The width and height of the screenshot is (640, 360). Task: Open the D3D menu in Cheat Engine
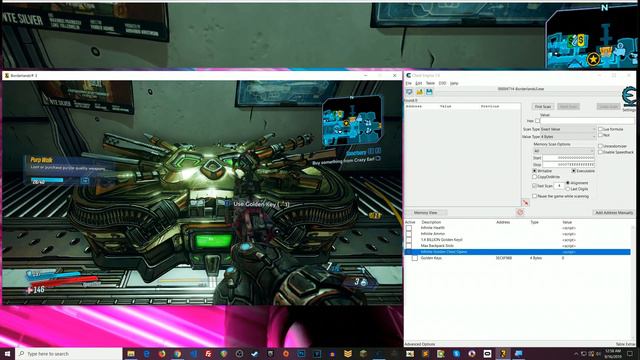tap(442, 83)
